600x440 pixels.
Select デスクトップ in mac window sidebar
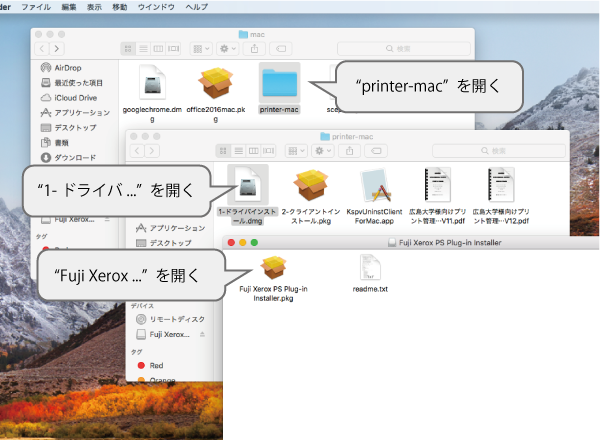[x=69, y=127]
